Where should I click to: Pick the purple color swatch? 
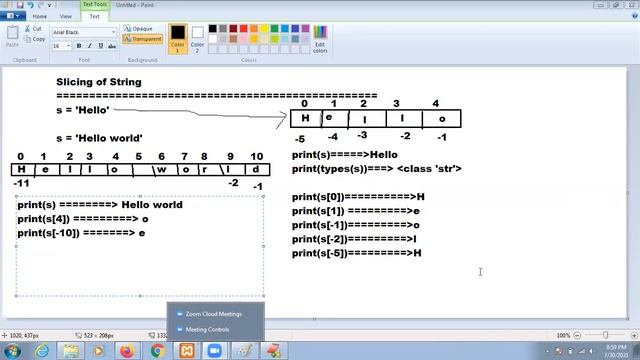point(306,28)
